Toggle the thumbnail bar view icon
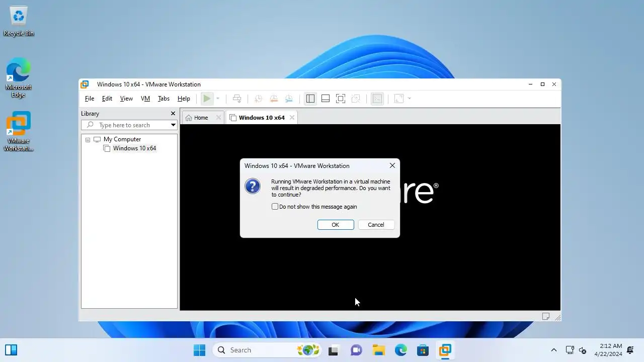Viewport: 644px width, 362px height. [x=326, y=99]
